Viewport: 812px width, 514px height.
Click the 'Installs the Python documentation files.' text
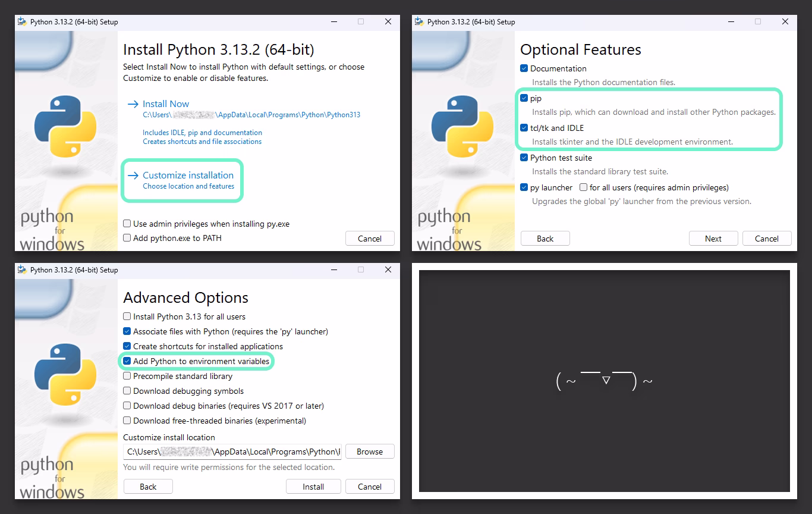pos(603,82)
